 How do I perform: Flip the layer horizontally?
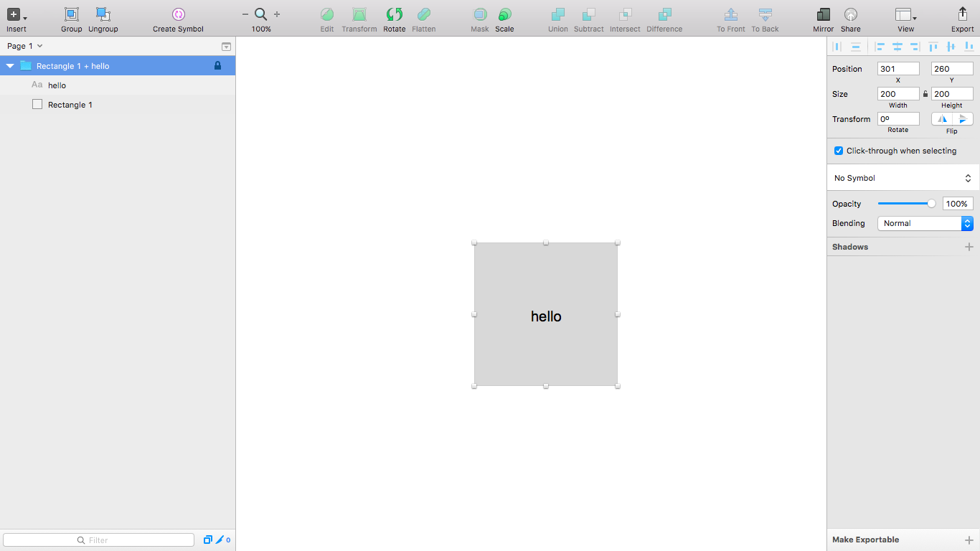click(x=942, y=119)
